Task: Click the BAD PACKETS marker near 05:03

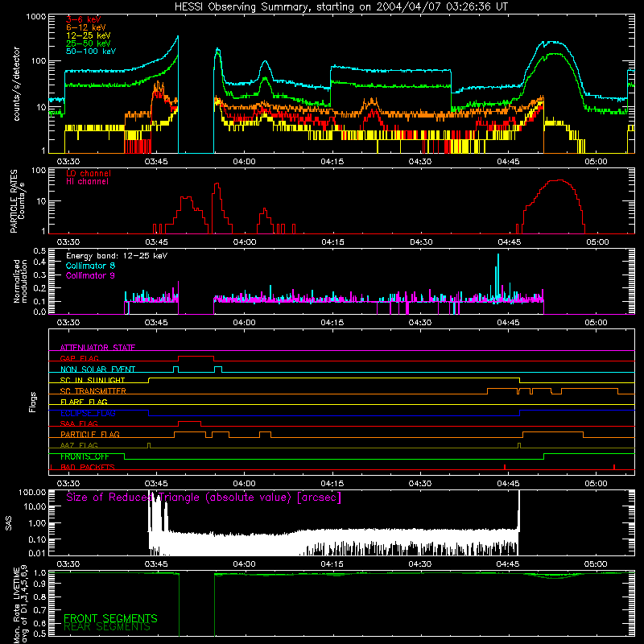Action: point(614,467)
